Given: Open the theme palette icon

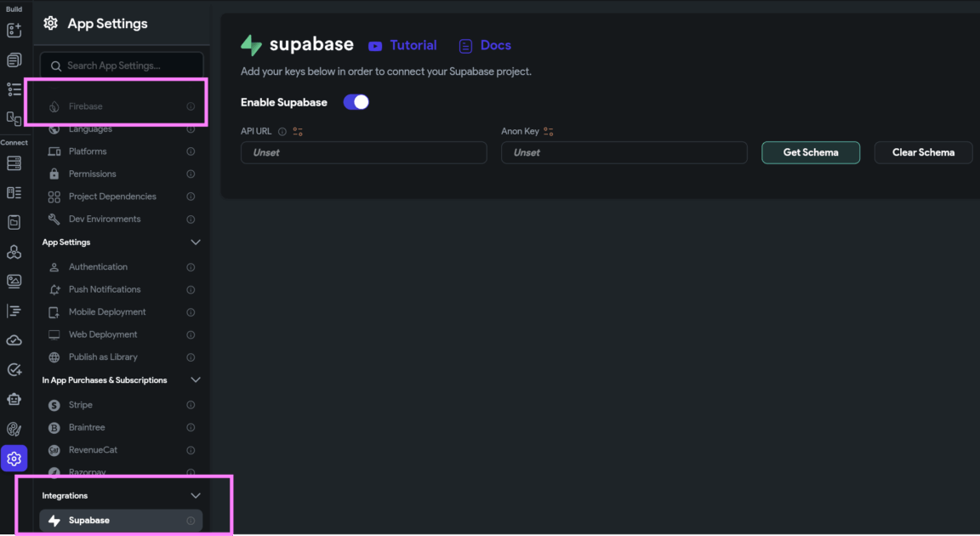Looking at the screenshot, I should [14, 429].
